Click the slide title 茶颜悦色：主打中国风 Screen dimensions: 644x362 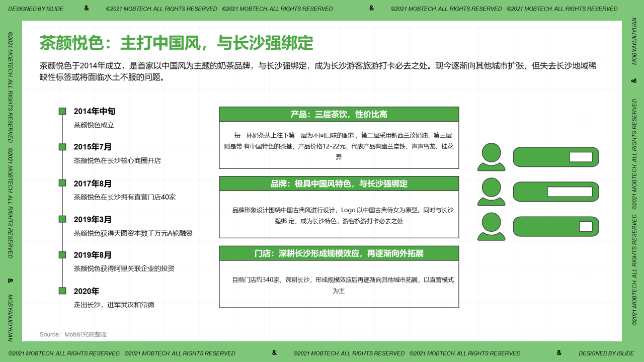pos(177,43)
